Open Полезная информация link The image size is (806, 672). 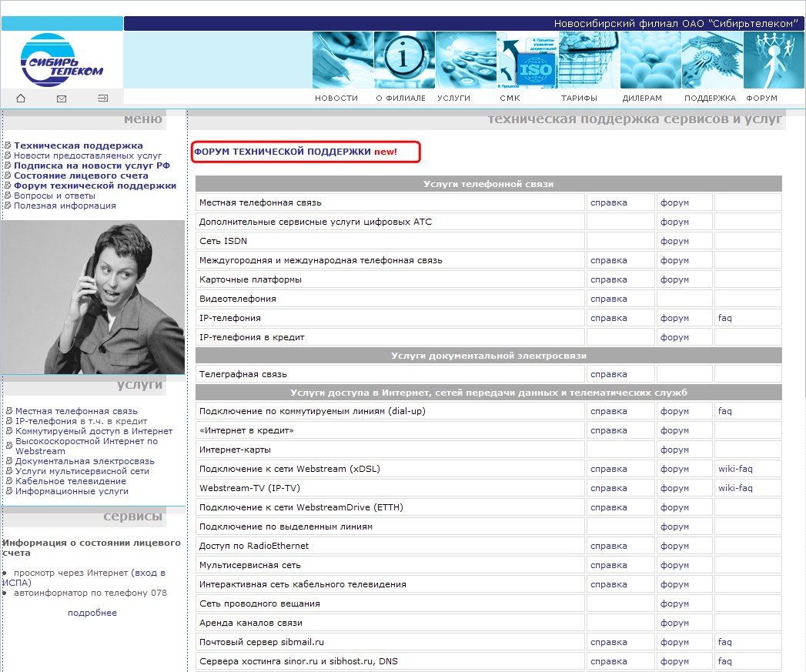[x=65, y=206]
